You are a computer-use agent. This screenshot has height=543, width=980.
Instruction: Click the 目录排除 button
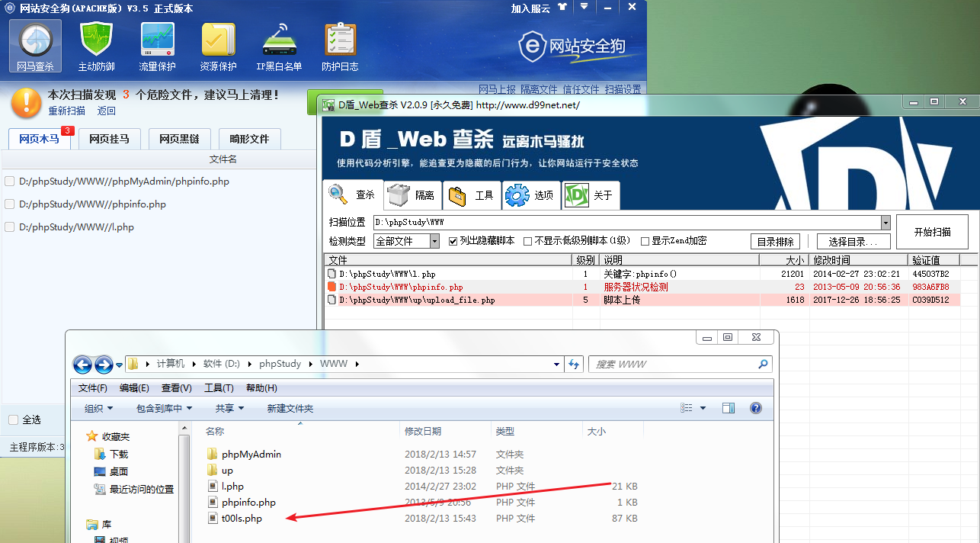pos(776,242)
